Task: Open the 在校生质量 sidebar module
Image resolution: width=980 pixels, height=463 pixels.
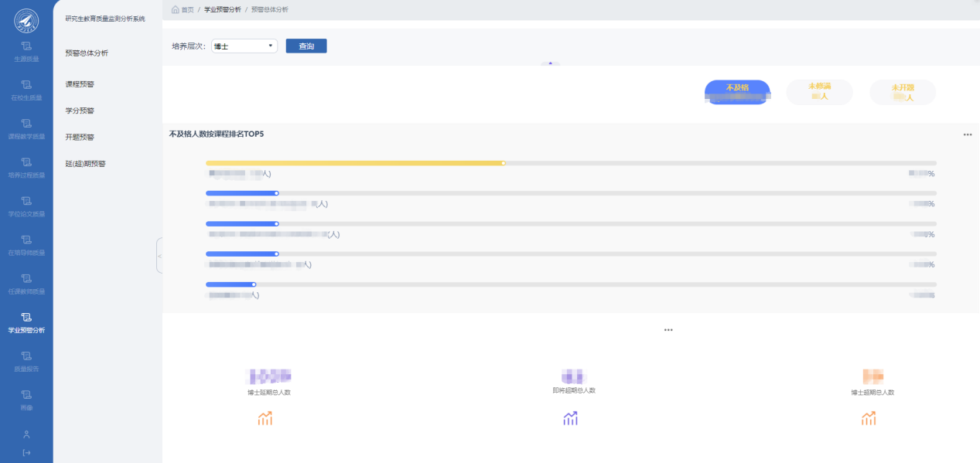Action: pyautogui.click(x=26, y=90)
